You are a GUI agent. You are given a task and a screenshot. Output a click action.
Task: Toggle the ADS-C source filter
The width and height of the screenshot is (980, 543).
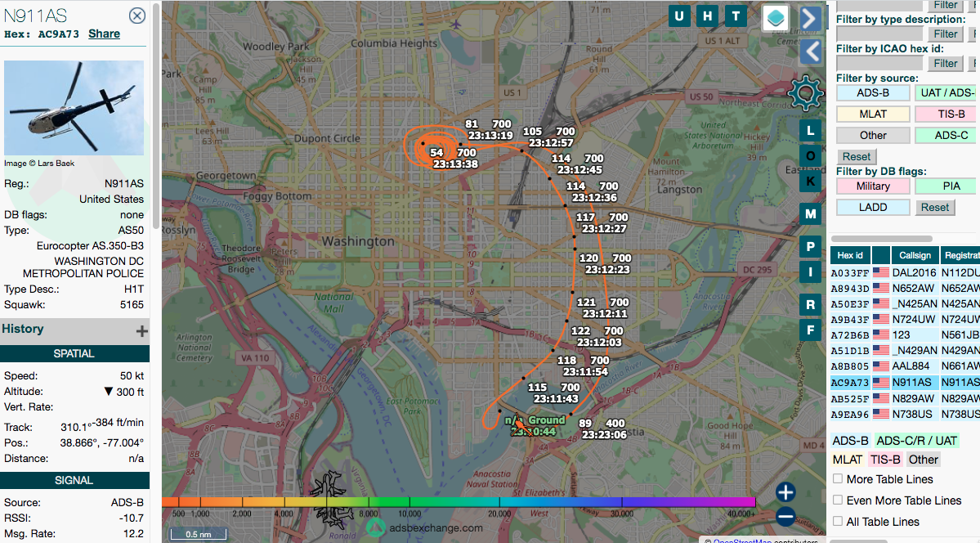(947, 135)
